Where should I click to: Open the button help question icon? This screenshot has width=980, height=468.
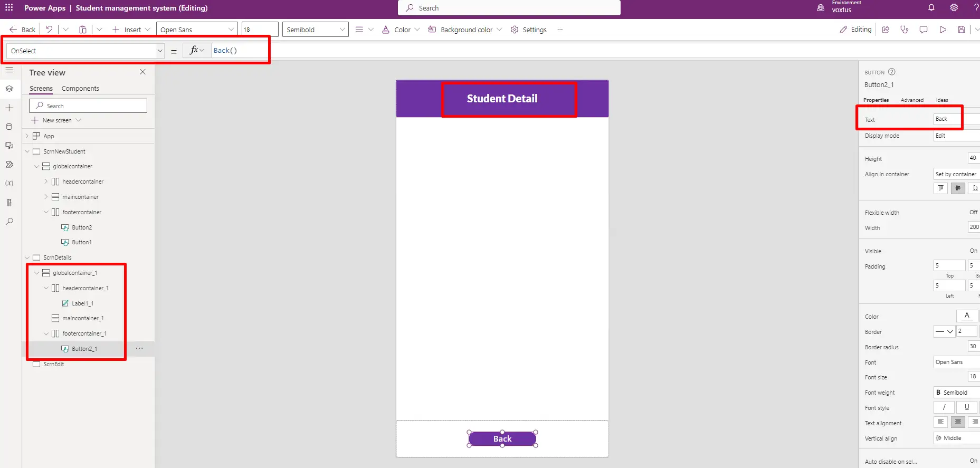[x=892, y=72]
